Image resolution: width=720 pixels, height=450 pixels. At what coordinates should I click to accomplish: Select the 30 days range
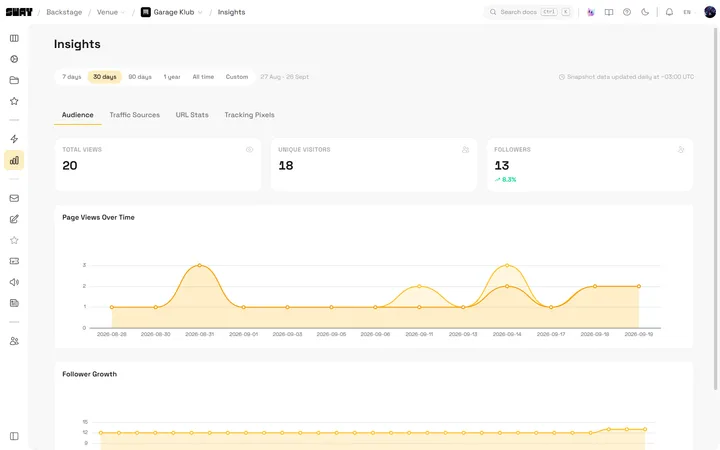coord(105,77)
